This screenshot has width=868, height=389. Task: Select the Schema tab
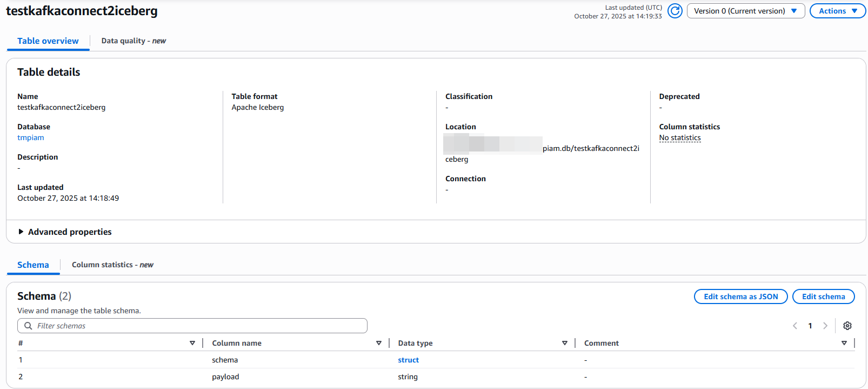[33, 265]
